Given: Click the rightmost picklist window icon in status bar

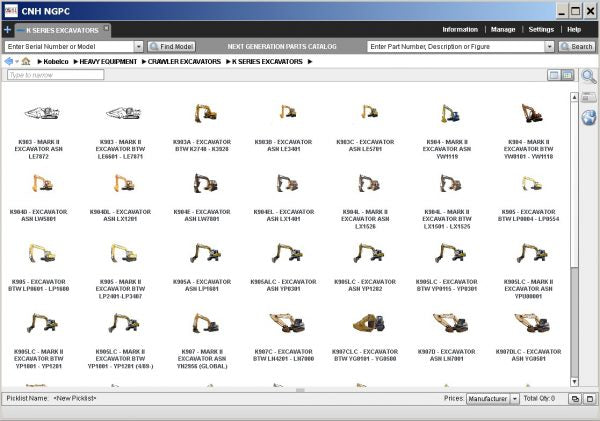Looking at the screenshot, I should point(589,398).
